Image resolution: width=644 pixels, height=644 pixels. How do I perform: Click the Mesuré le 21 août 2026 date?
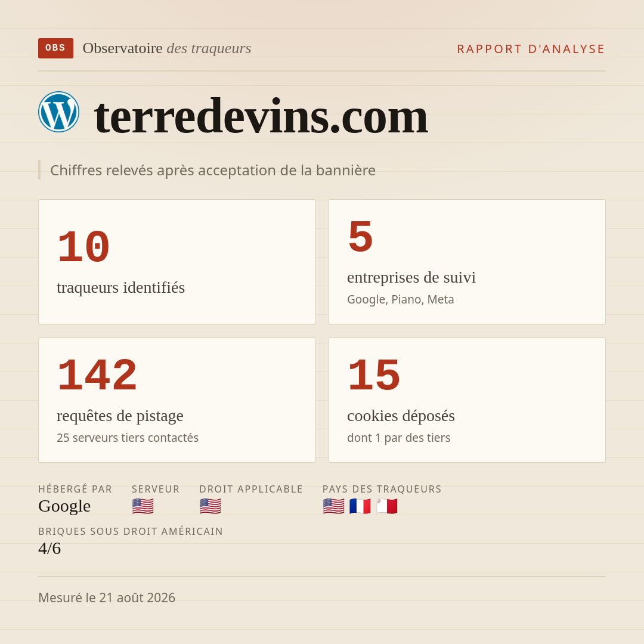tap(107, 597)
